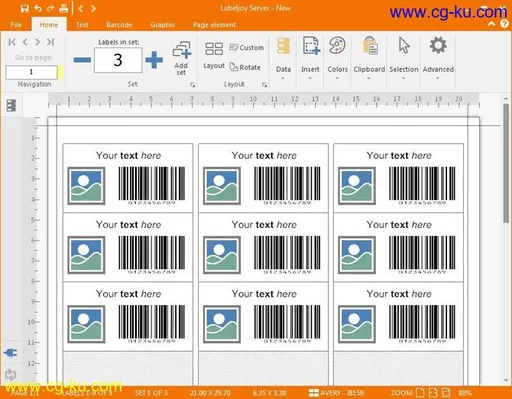Click the 6.35 X 3.38 label size text
The width and height of the screenshot is (512, 399).
[269, 393]
